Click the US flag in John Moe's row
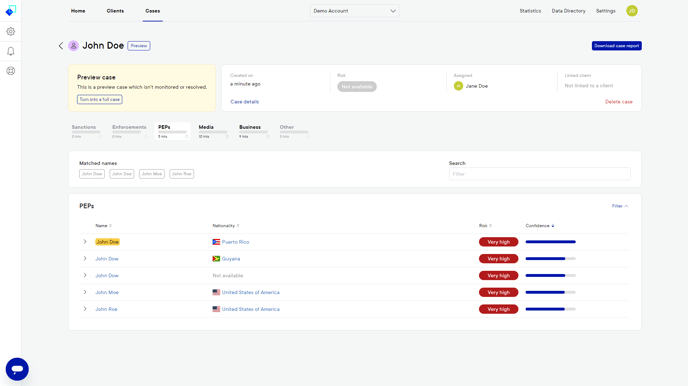Screen dimensions: 688x386 pyautogui.click(x=216, y=292)
